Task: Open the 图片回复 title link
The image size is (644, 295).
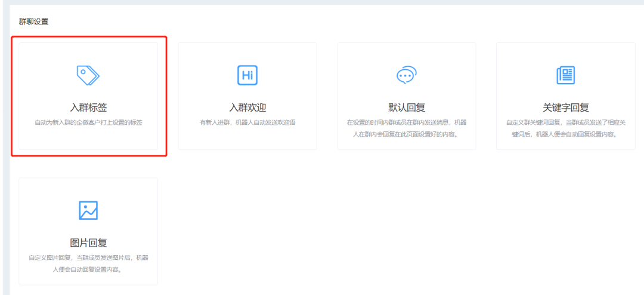Action: (x=88, y=243)
